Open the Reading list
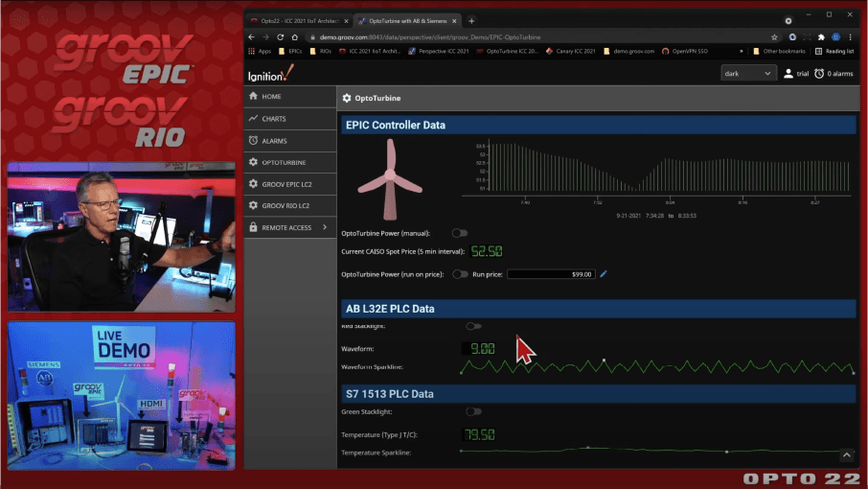Screen dimensions: 868x489 click(x=834, y=51)
